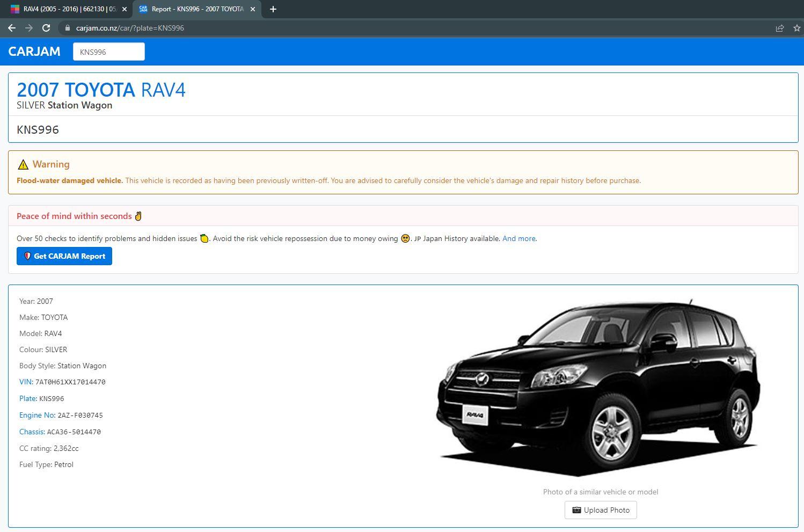Screen dimensions: 804x532
Task: Click the Chassis label link
Action: 32,432
